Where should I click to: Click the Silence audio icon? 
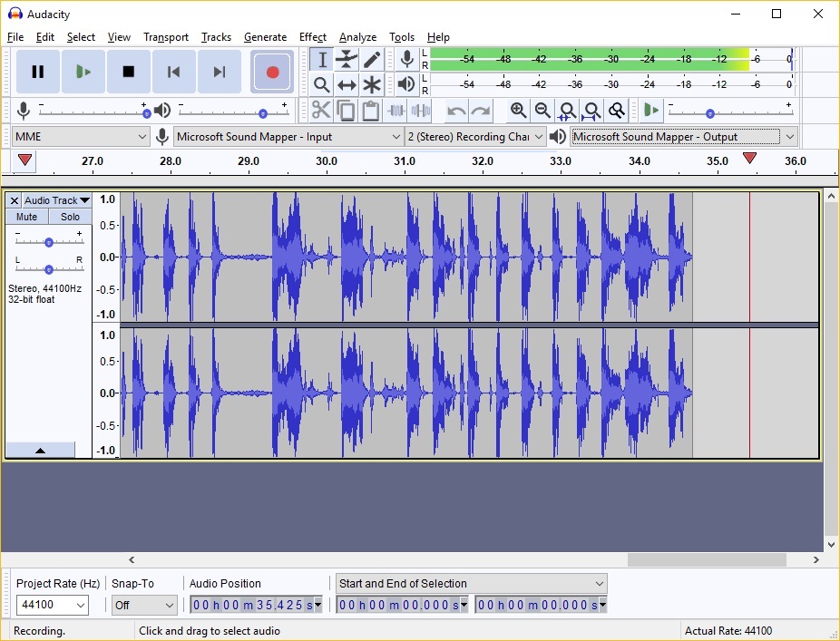(x=421, y=111)
